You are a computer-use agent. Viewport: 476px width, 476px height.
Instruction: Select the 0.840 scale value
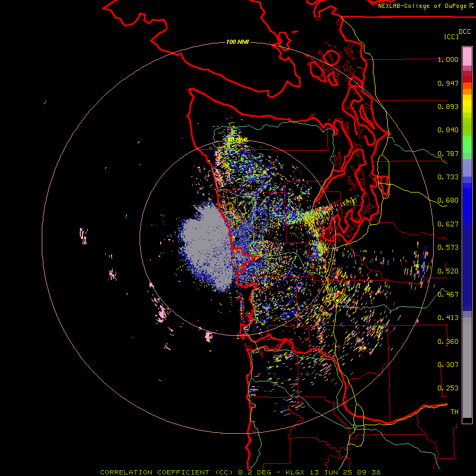448,130
